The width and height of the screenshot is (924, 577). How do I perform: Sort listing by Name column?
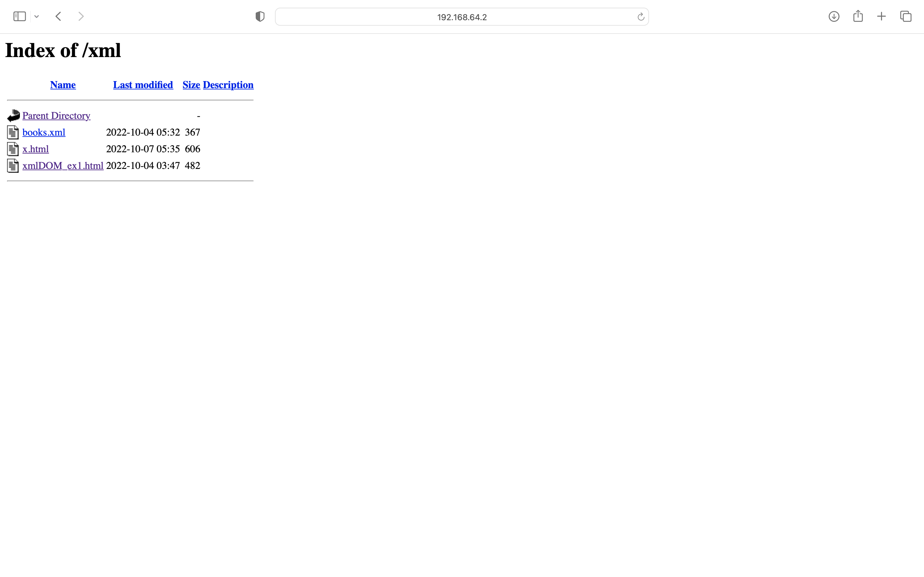(x=63, y=85)
